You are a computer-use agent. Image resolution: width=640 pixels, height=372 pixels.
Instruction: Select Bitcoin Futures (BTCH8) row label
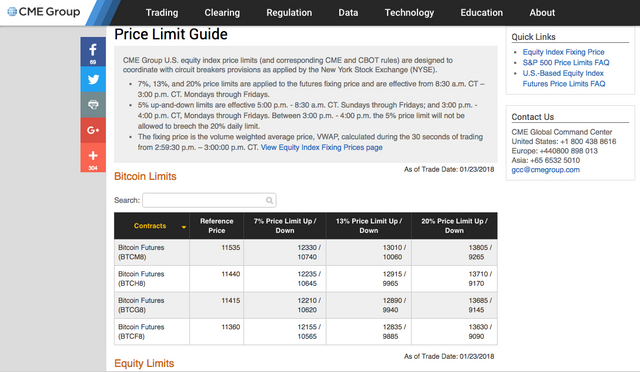[x=141, y=279]
